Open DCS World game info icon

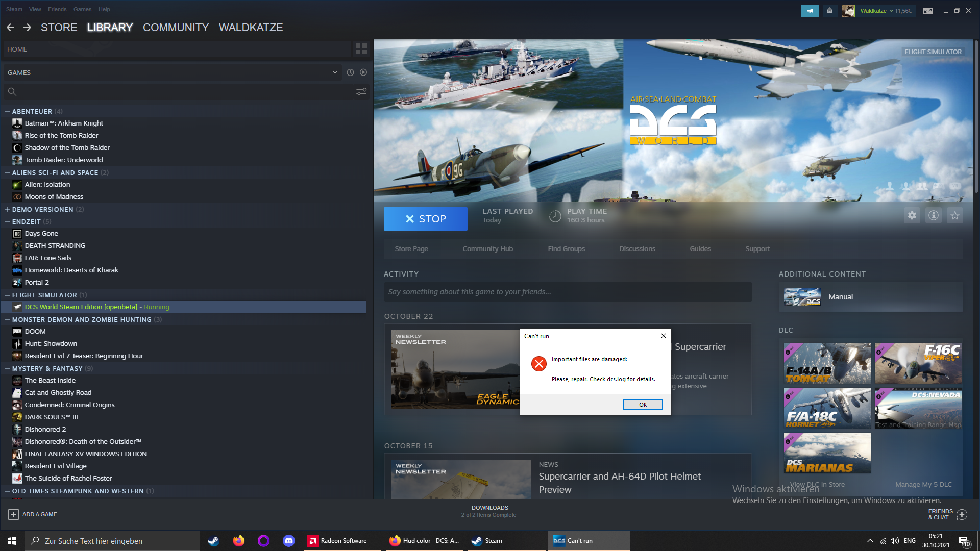[x=934, y=215]
